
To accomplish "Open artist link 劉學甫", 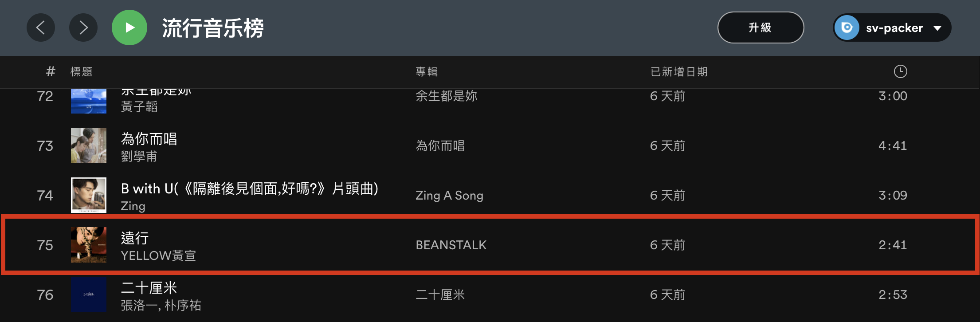I will click(x=139, y=157).
